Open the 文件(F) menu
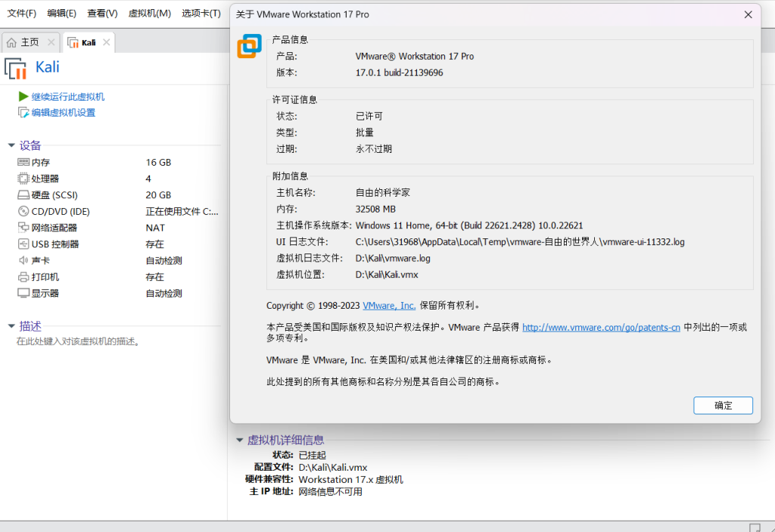The height and width of the screenshot is (532, 775). [22, 14]
